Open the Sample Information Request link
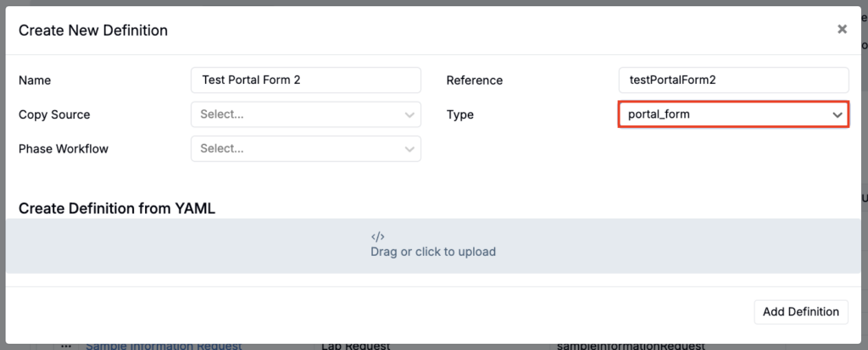 (x=164, y=346)
